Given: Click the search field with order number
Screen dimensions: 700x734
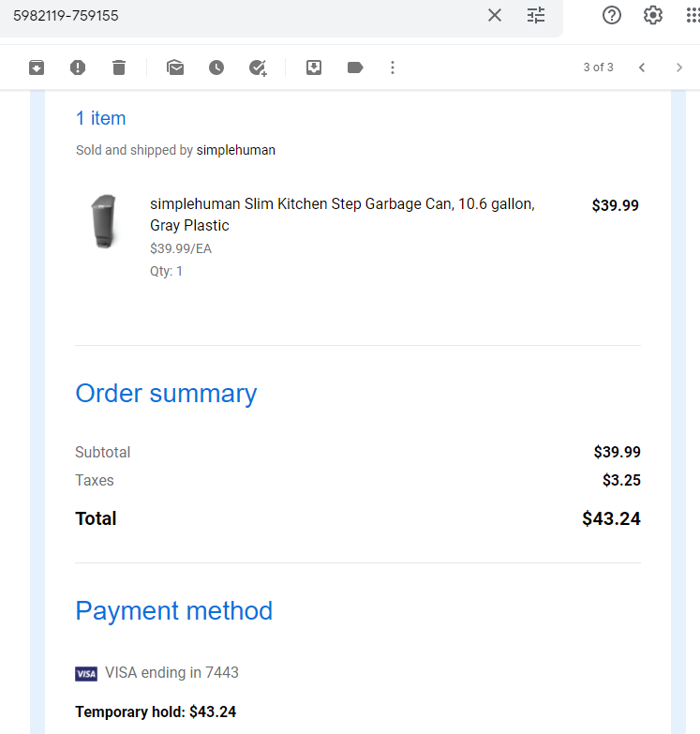Looking at the screenshot, I should (244, 15).
